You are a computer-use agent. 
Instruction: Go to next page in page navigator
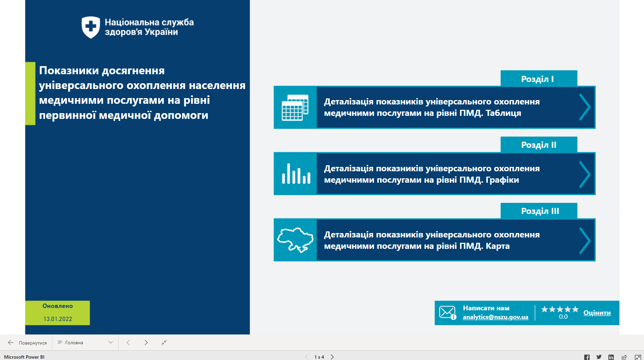[332, 357]
